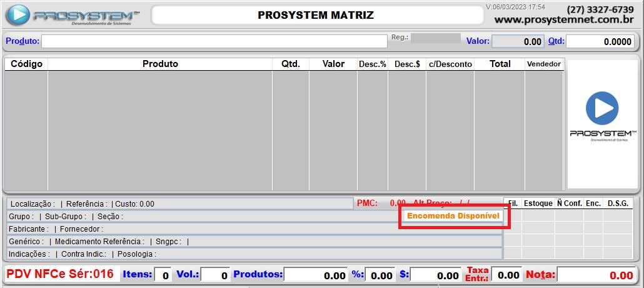
Task: Click the Ñ Conf. stock table header
Action: point(569,203)
